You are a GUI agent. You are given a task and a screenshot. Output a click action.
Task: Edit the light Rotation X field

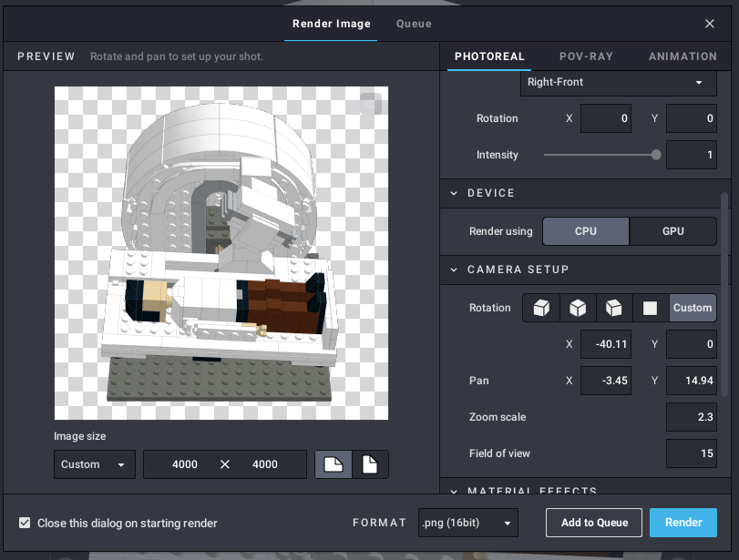click(606, 118)
